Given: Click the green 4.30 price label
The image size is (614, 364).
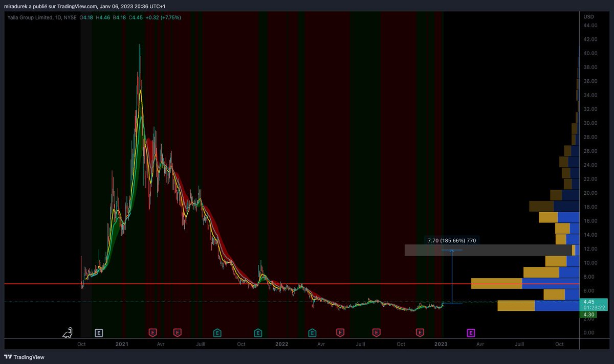Looking at the screenshot, I should (588, 315).
